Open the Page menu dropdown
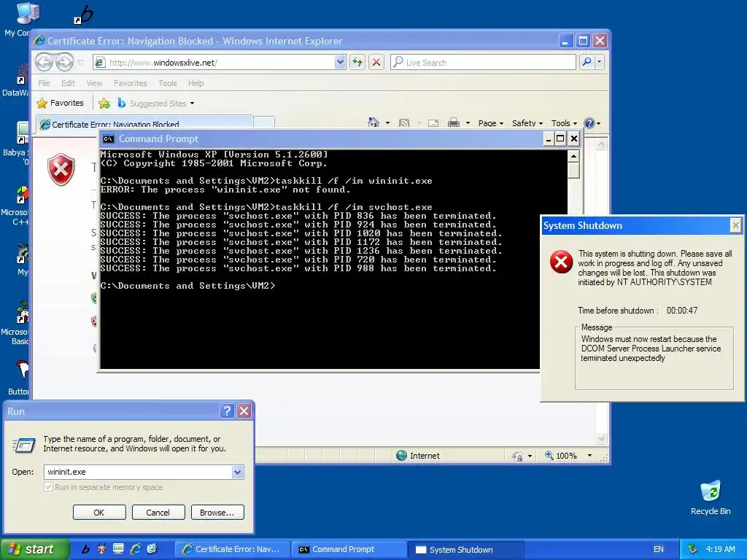The height and width of the screenshot is (560, 747). pyautogui.click(x=491, y=123)
